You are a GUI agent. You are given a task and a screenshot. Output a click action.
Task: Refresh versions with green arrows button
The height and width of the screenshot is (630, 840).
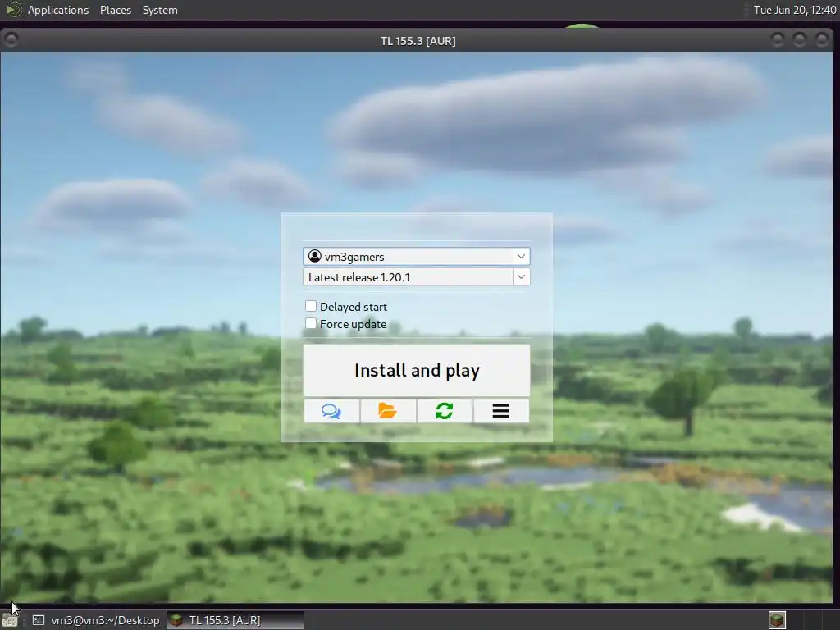(x=444, y=411)
